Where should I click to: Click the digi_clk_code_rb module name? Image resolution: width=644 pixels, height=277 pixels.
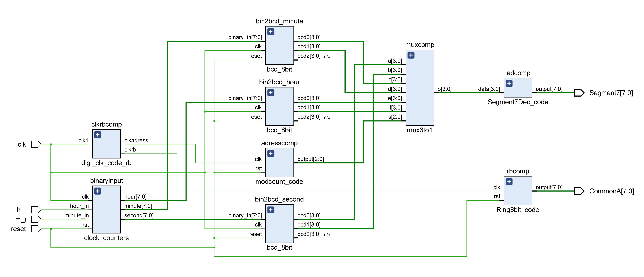[107, 163]
